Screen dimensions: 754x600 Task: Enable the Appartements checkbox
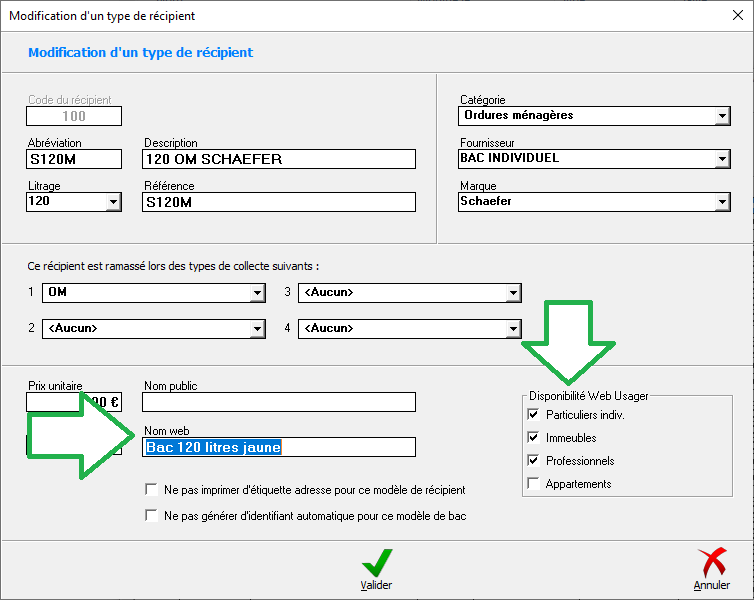point(533,484)
